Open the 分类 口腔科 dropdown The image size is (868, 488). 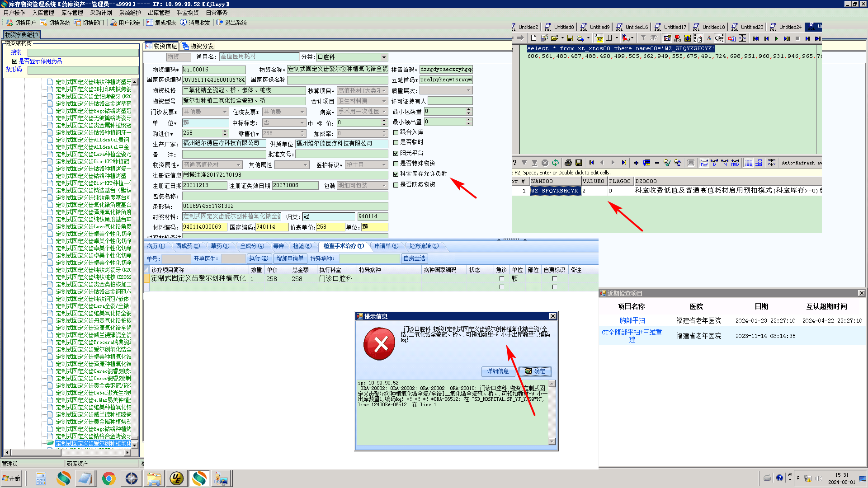(384, 57)
